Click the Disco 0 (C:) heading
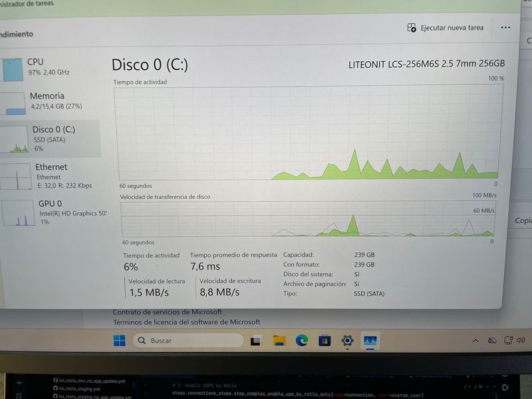This screenshot has width=532, height=399. (x=150, y=65)
